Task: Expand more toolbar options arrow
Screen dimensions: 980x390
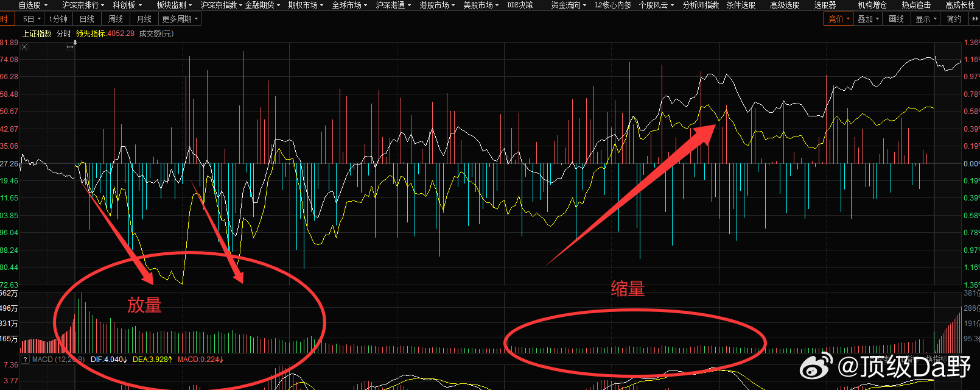Action: pos(974,19)
